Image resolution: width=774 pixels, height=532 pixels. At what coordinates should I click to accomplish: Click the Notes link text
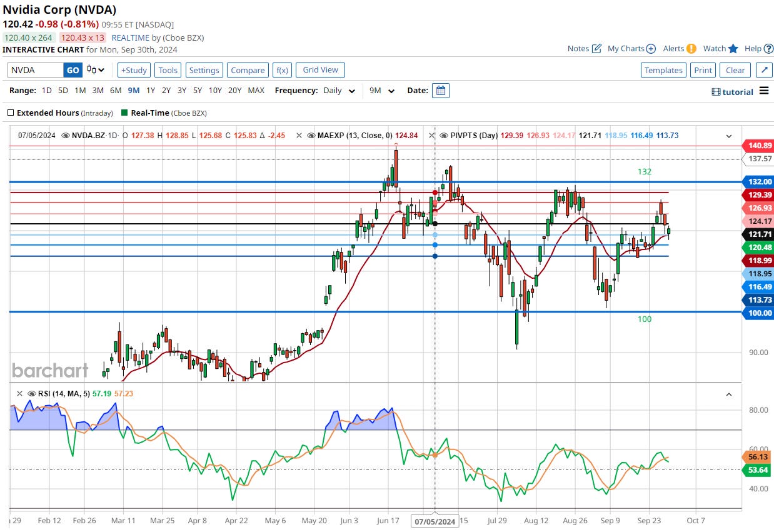point(578,48)
